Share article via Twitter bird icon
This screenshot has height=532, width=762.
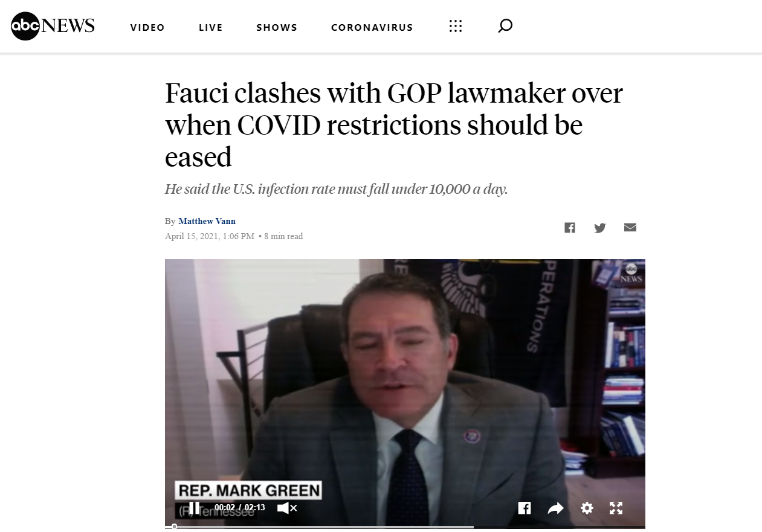(x=600, y=228)
